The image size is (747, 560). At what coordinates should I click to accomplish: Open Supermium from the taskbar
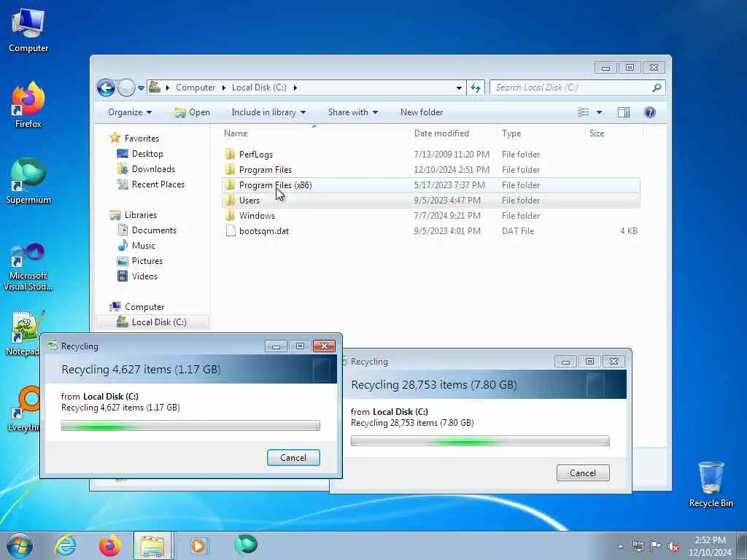(x=246, y=545)
